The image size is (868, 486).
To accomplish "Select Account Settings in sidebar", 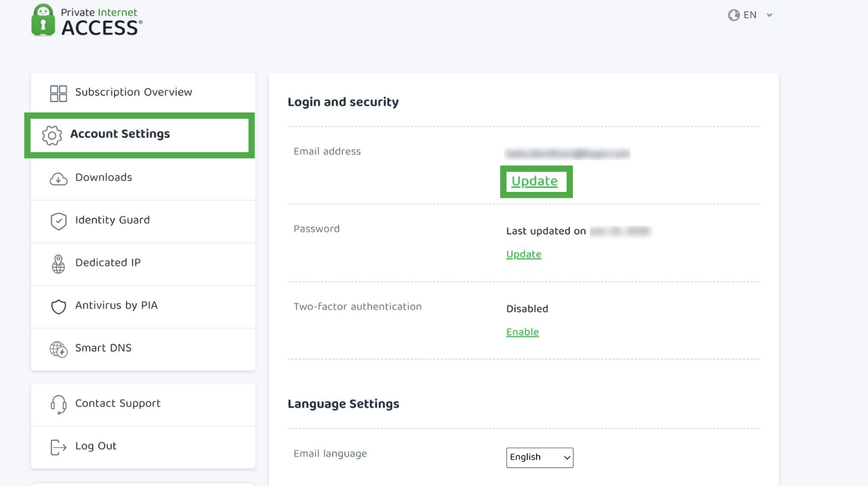I will (140, 135).
